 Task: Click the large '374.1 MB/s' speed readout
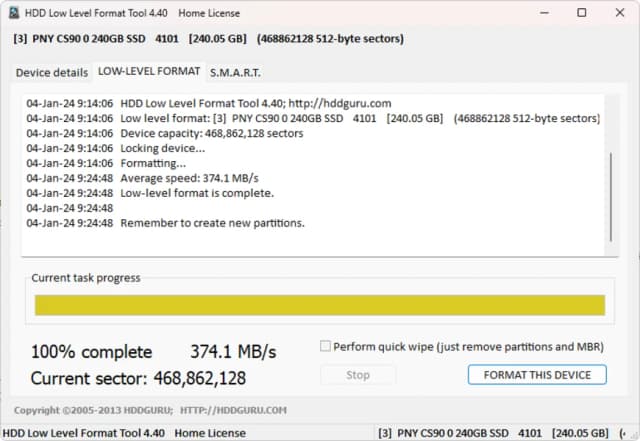coord(233,352)
